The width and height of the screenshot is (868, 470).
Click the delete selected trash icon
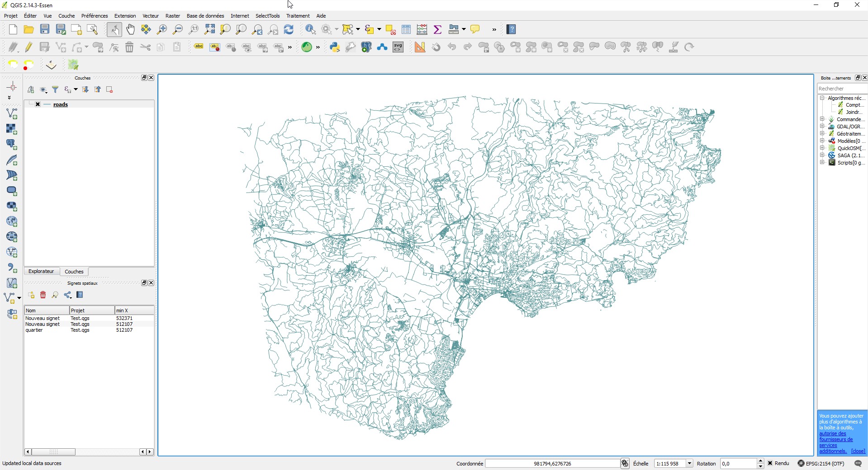(129, 47)
